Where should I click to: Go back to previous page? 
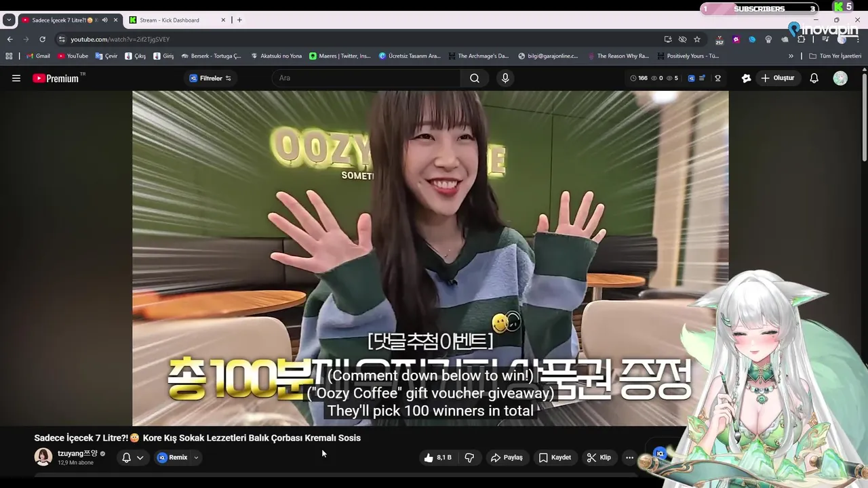coord(9,39)
